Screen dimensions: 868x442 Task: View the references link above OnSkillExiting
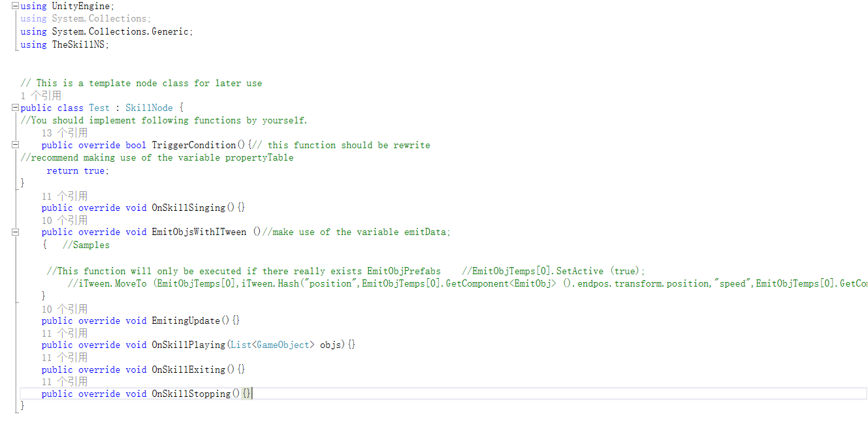point(64,357)
